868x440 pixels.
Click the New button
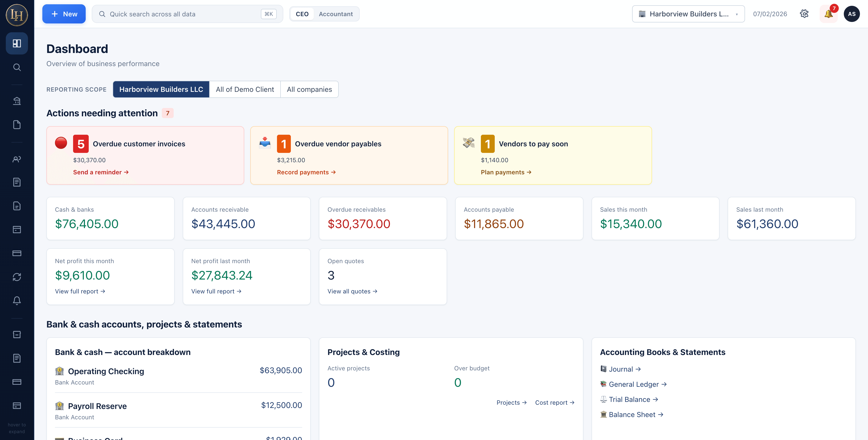[x=64, y=14]
